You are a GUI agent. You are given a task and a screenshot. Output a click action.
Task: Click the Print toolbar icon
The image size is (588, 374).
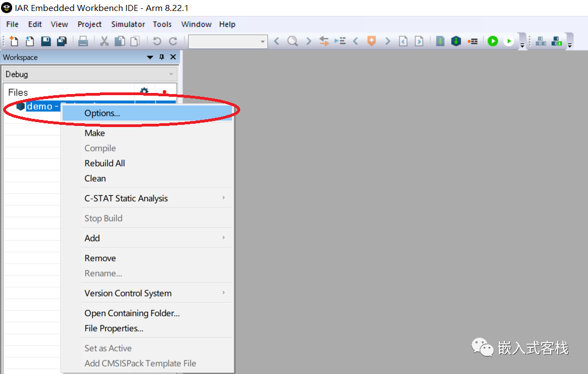pos(83,41)
